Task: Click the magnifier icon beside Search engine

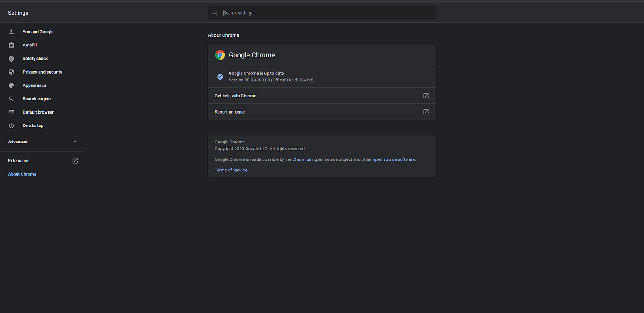Action: click(11, 99)
